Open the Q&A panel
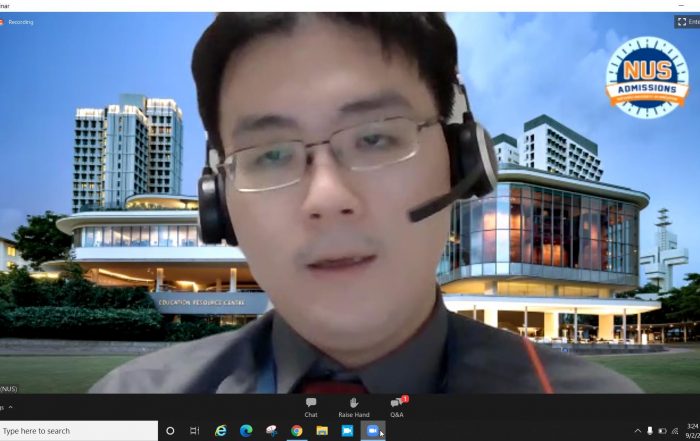The height and width of the screenshot is (441, 700). pyautogui.click(x=397, y=407)
